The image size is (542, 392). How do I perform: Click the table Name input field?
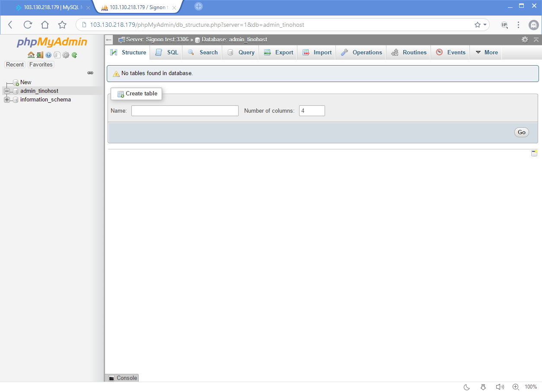[185, 111]
